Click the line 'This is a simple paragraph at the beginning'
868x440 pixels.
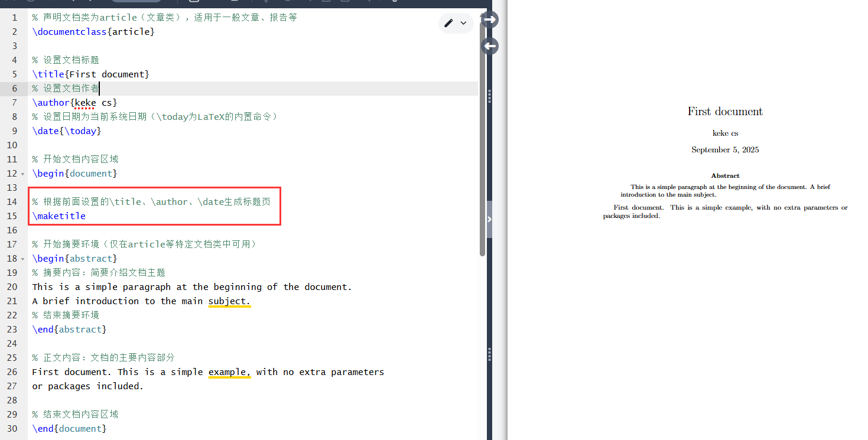(x=192, y=287)
